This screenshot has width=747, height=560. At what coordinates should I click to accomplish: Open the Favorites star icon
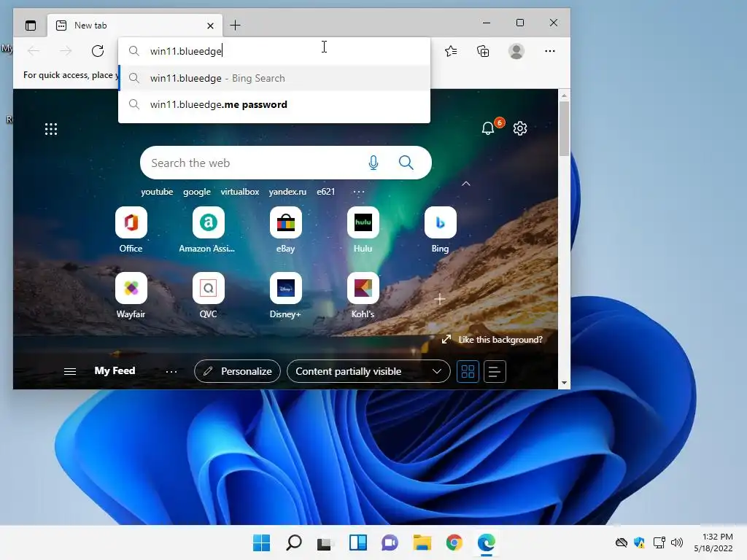coord(451,51)
